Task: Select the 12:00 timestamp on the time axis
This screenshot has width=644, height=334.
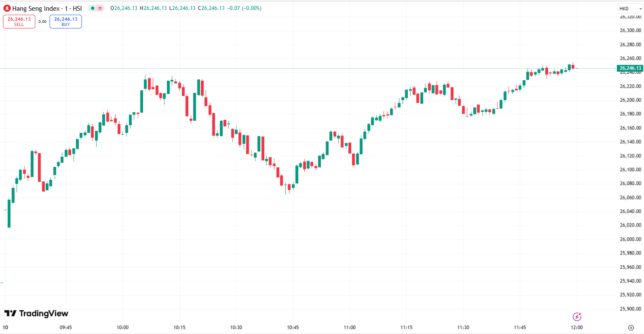Action: 577,327
